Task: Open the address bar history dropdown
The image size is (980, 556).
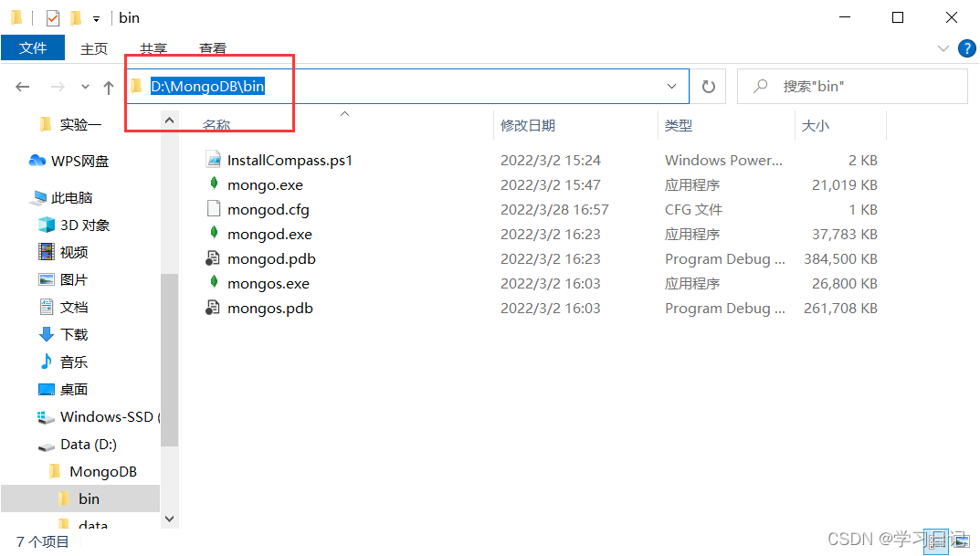Action: point(672,86)
